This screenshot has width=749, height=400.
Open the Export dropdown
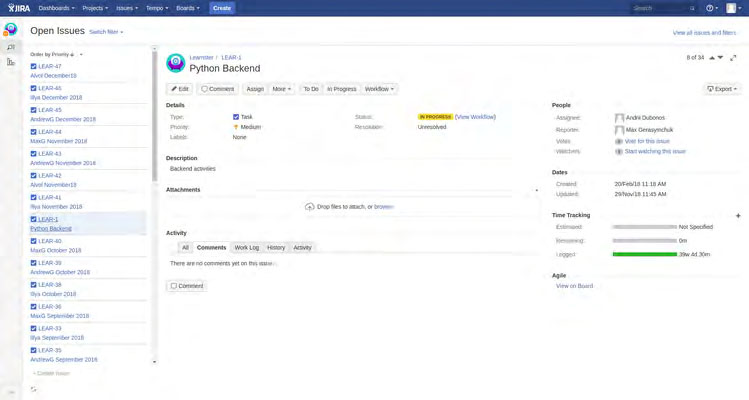pos(722,89)
